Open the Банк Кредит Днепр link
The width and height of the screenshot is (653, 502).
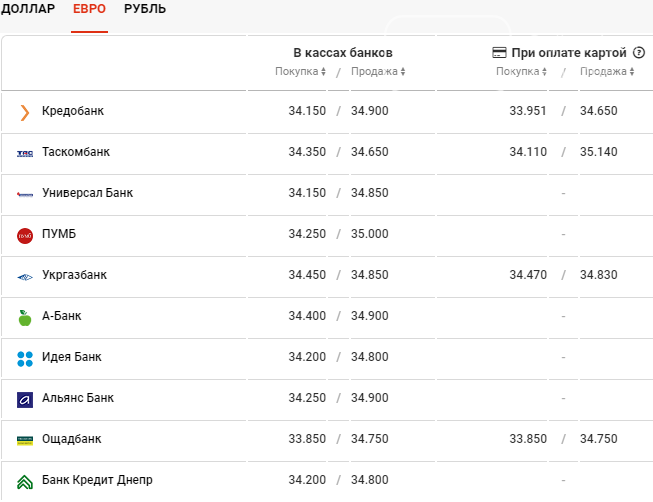pyautogui.click(x=97, y=480)
